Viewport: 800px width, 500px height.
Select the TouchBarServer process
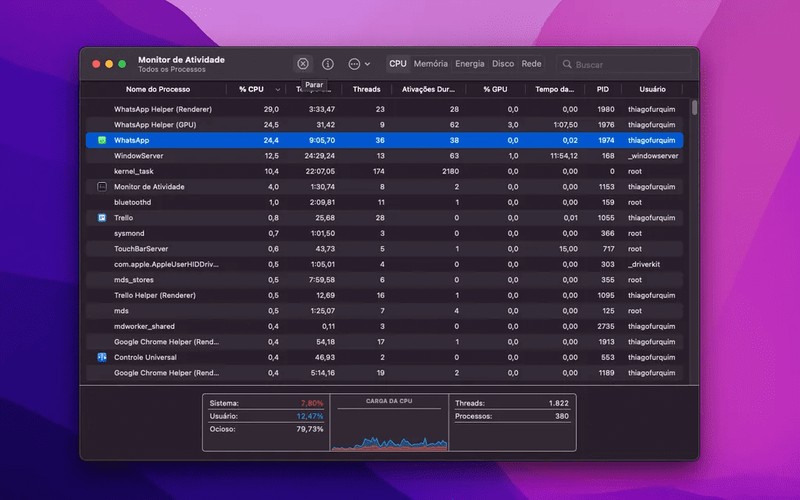[x=141, y=249]
